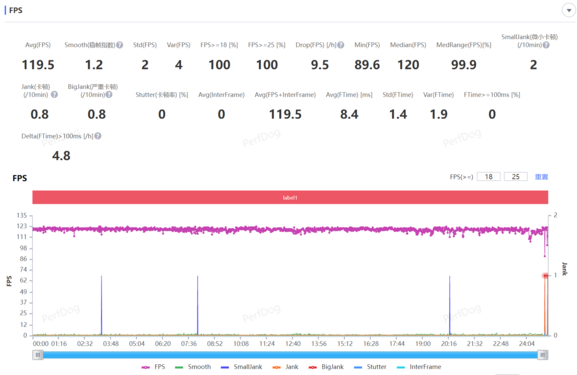Open help icon next to Drop(FPS) metric
The height and width of the screenshot is (375, 577).
click(341, 45)
